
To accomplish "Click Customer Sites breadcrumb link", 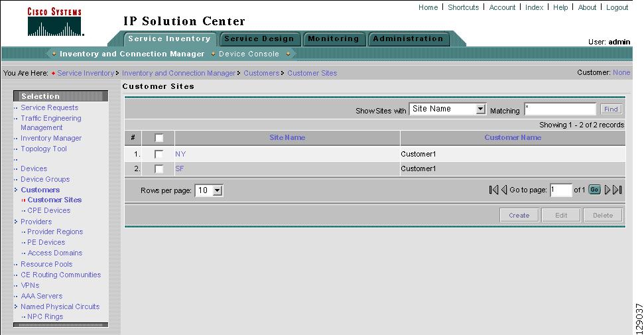I will tap(312, 73).
